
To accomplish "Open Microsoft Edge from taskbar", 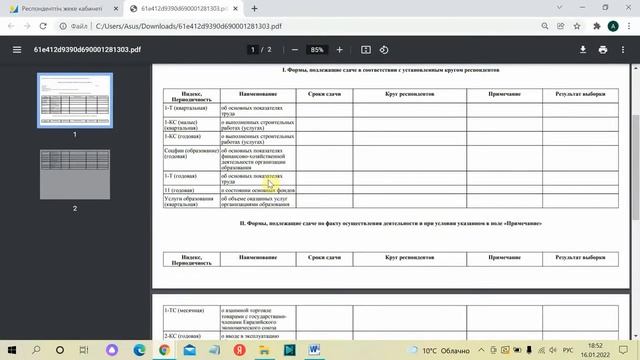I will (139, 350).
